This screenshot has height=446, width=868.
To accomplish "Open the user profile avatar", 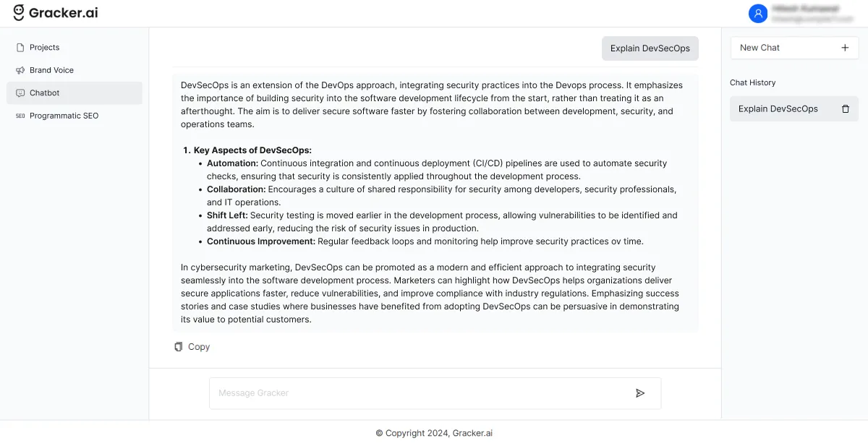I will click(x=758, y=13).
